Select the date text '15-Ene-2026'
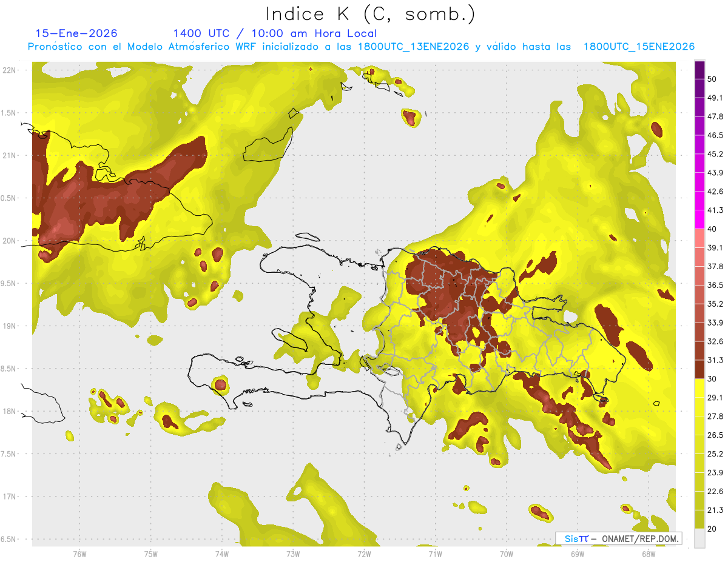 click(x=76, y=33)
